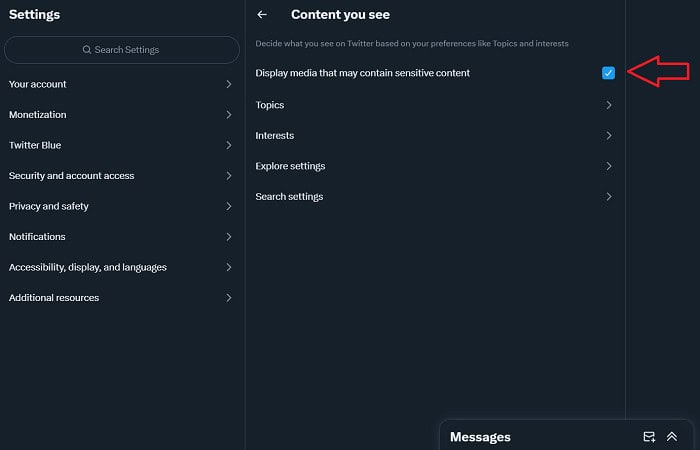Open Interests chevron arrow
The image size is (700, 450).
pyautogui.click(x=609, y=135)
